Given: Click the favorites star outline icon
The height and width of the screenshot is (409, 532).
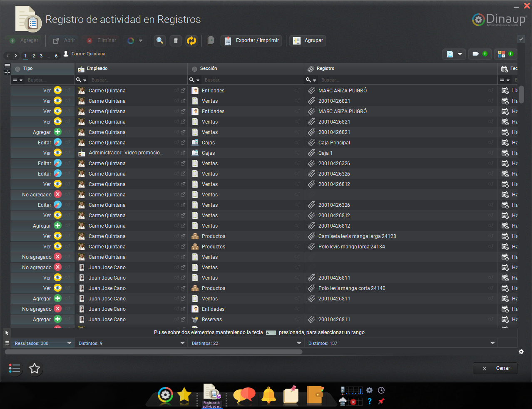Looking at the screenshot, I should pyautogui.click(x=35, y=368).
